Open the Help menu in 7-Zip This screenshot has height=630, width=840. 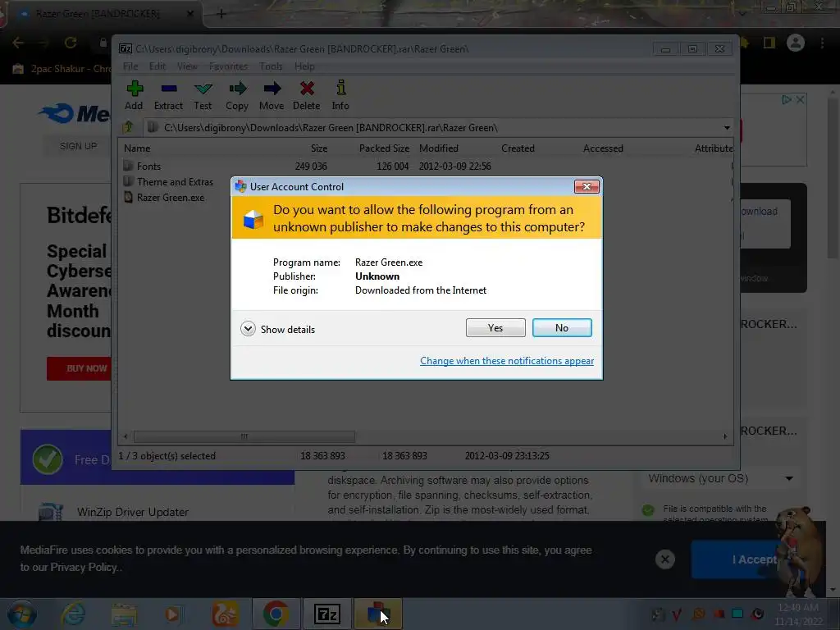tap(304, 66)
